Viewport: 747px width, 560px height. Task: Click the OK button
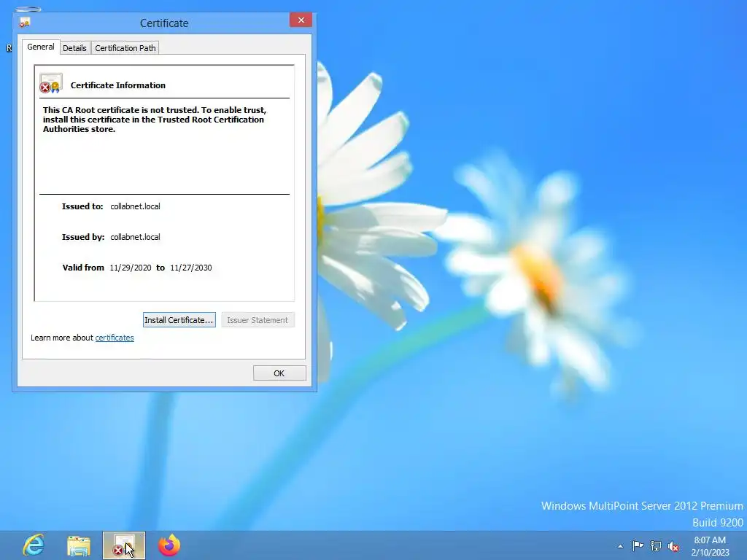coord(279,373)
